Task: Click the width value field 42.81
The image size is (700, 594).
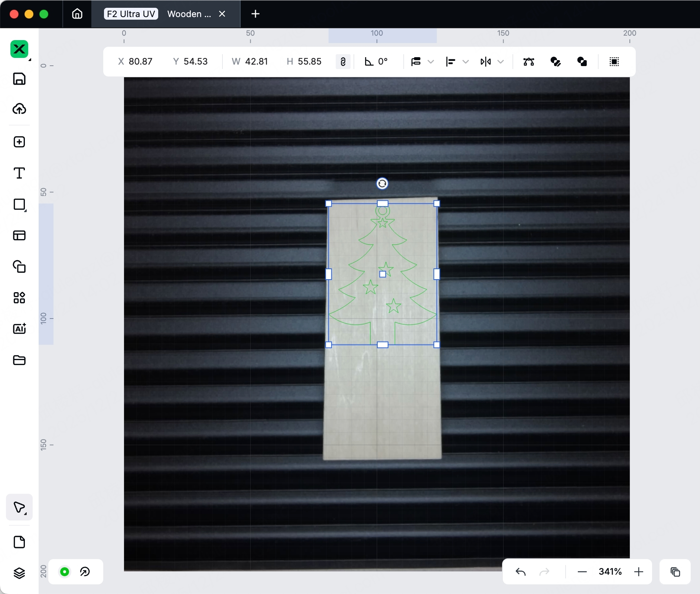Action: point(256,62)
